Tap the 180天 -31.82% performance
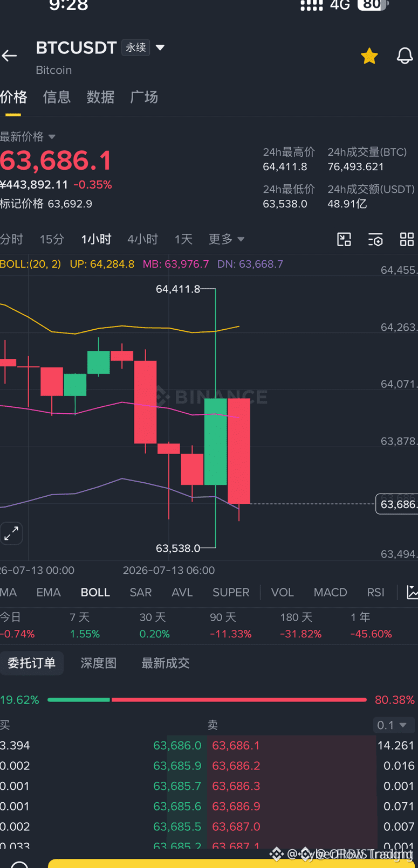 click(301, 626)
